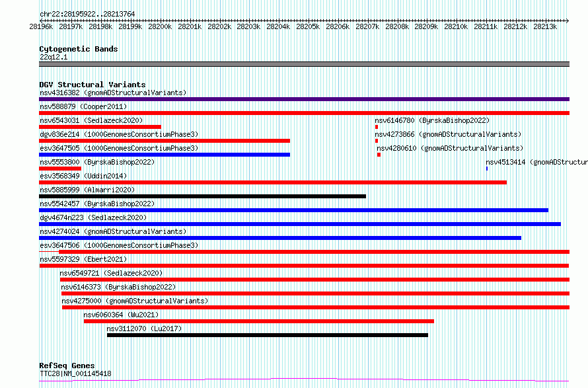Open the nsv6543031 (Sedlazeck2020) variant

coord(91,120)
